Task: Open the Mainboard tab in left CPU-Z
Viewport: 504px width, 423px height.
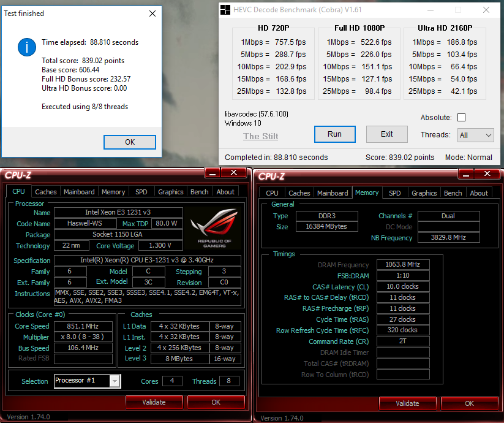Action: click(x=79, y=192)
